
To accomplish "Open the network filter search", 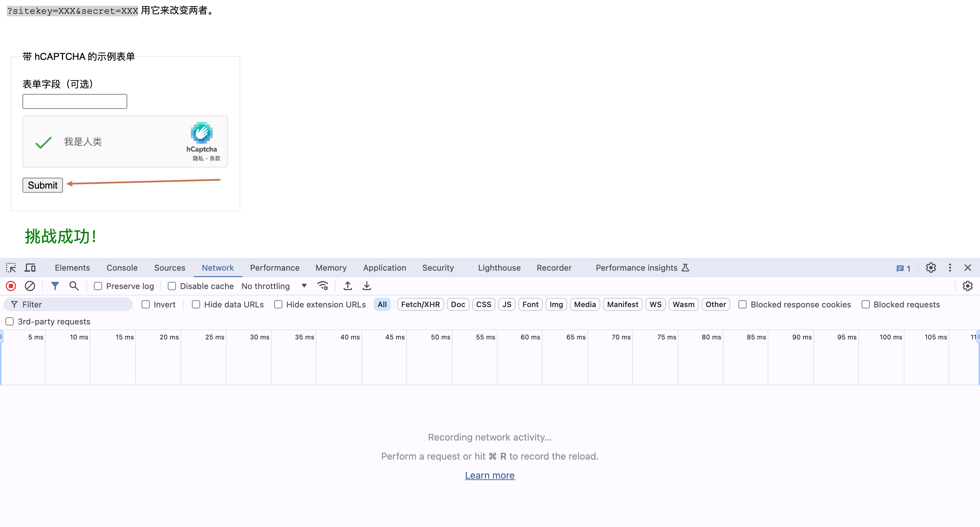I will pos(74,286).
